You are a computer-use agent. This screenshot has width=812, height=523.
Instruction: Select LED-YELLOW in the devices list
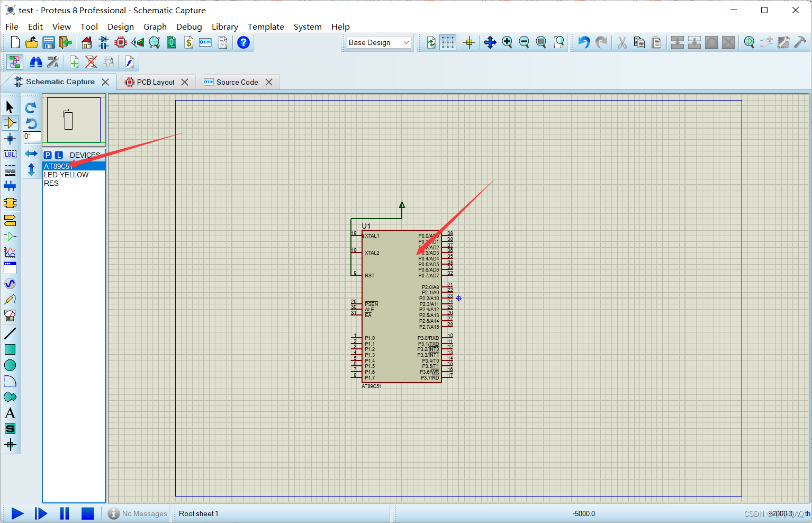click(74, 175)
